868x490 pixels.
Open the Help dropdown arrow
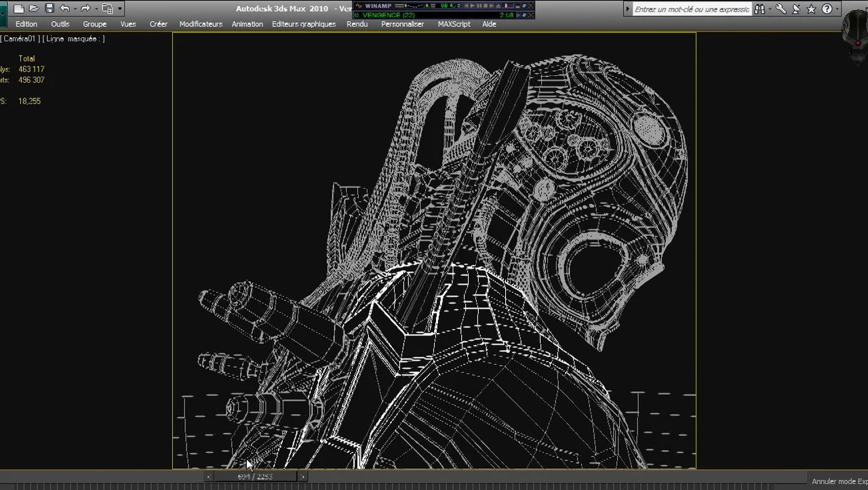pyautogui.click(x=837, y=9)
